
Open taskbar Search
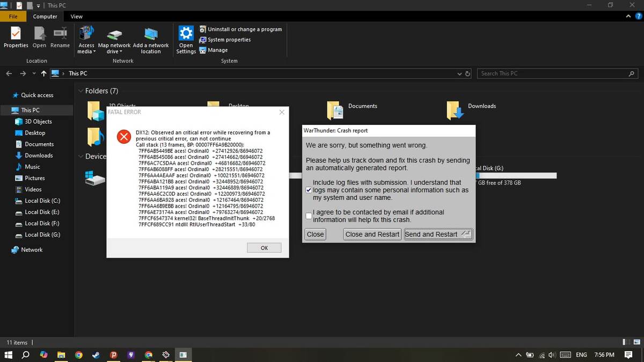(25, 354)
